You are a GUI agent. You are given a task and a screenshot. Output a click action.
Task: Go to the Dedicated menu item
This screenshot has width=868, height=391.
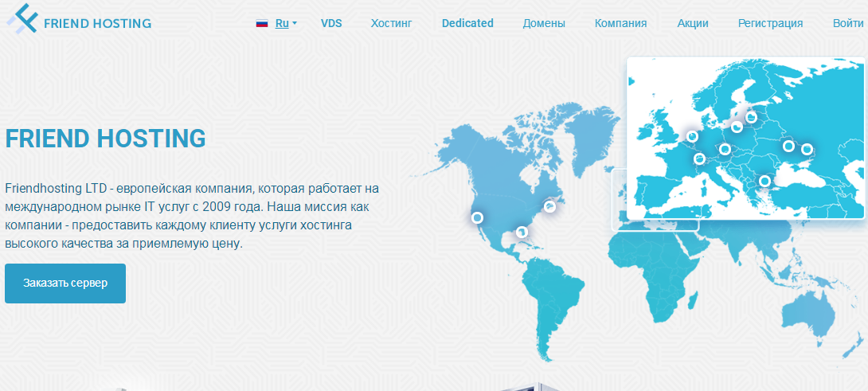click(467, 23)
